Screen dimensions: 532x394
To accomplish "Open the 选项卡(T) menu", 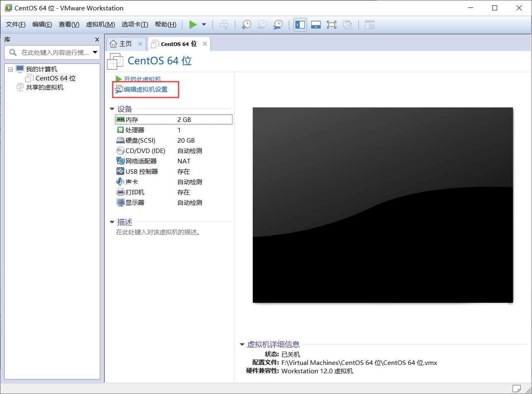I will 135,24.
